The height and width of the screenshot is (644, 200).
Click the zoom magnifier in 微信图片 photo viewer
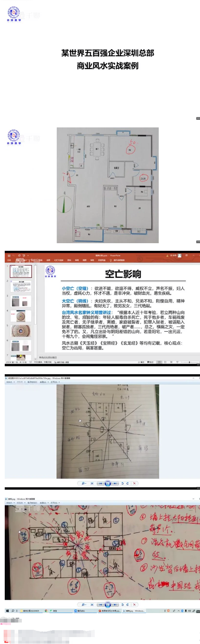tap(83, 483)
